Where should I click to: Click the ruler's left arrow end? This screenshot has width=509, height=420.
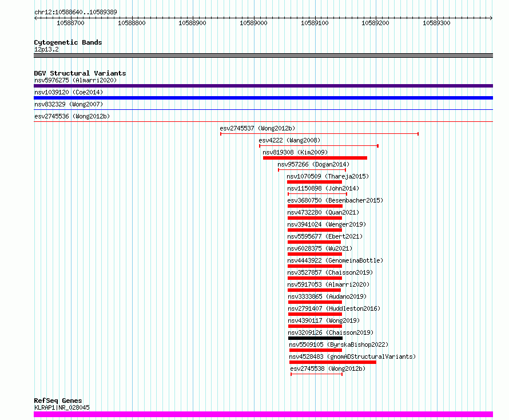(35, 18)
